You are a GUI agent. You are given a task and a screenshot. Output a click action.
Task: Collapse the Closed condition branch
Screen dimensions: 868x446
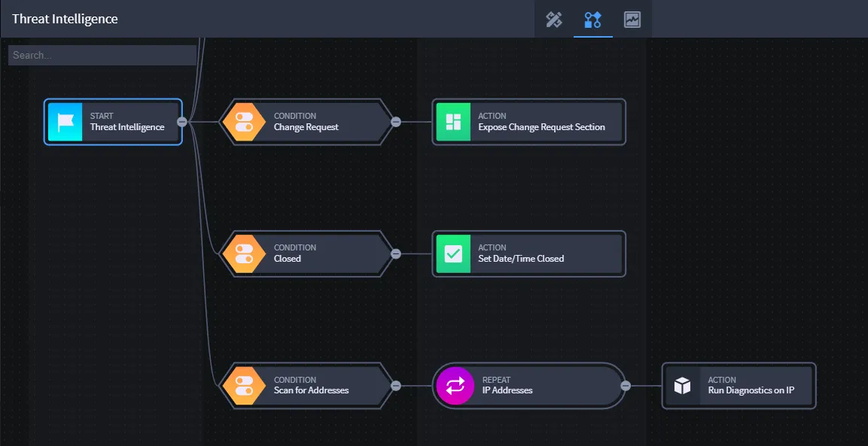point(396,254)
